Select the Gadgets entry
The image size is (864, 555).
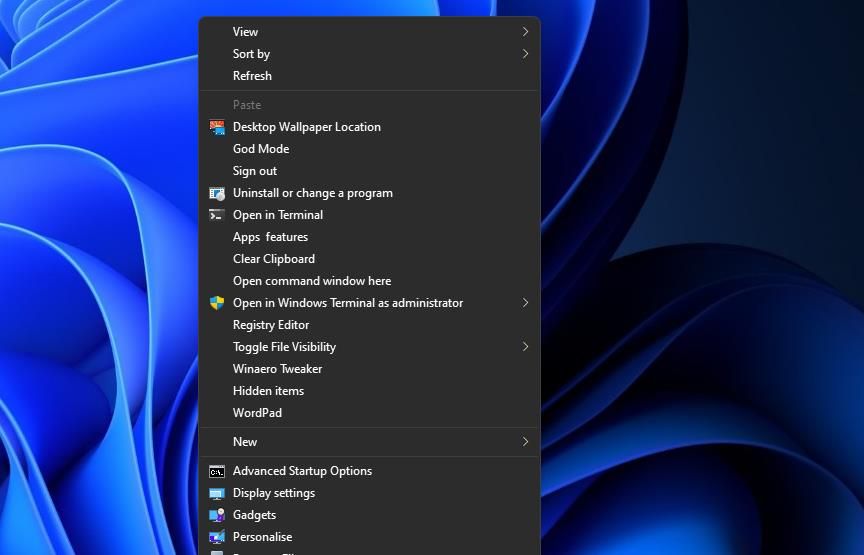point(369,515)
